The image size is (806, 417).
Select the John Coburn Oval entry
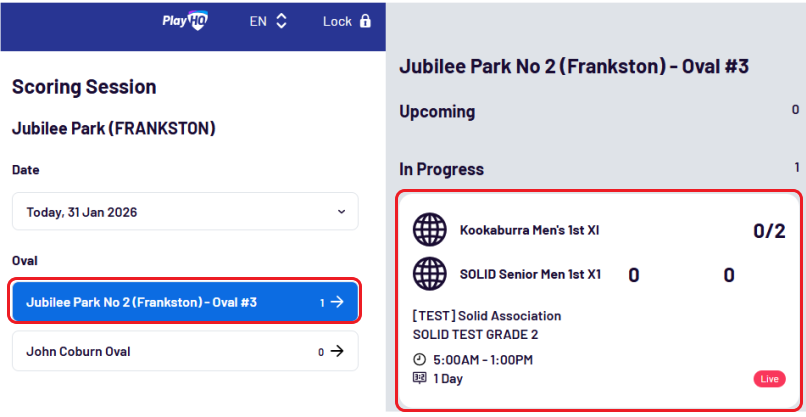click(x=160, y=351)
